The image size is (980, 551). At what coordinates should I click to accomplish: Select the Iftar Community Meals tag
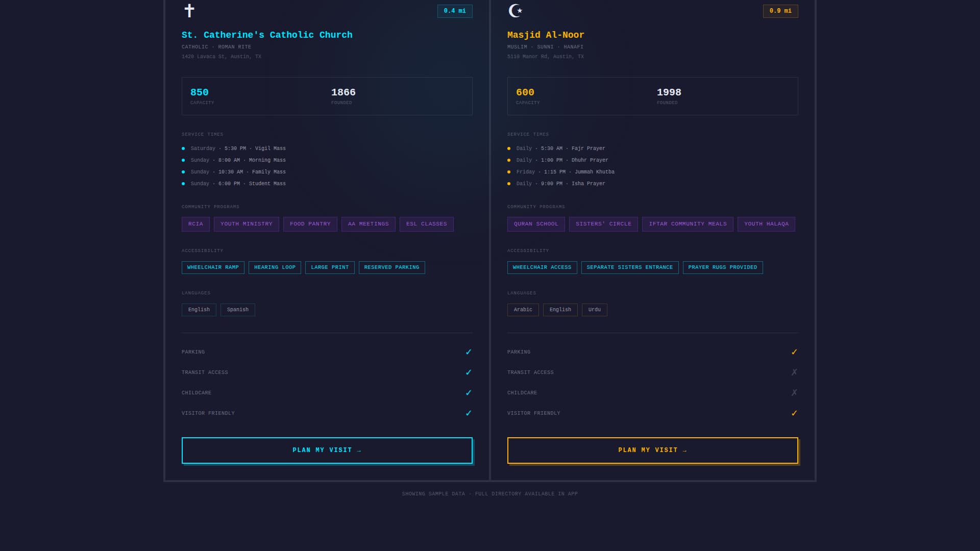click(688, 224)
